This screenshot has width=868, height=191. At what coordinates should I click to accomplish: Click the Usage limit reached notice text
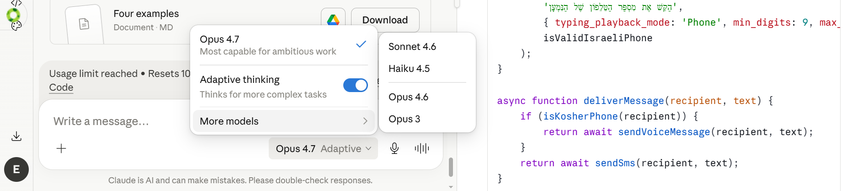93,74
